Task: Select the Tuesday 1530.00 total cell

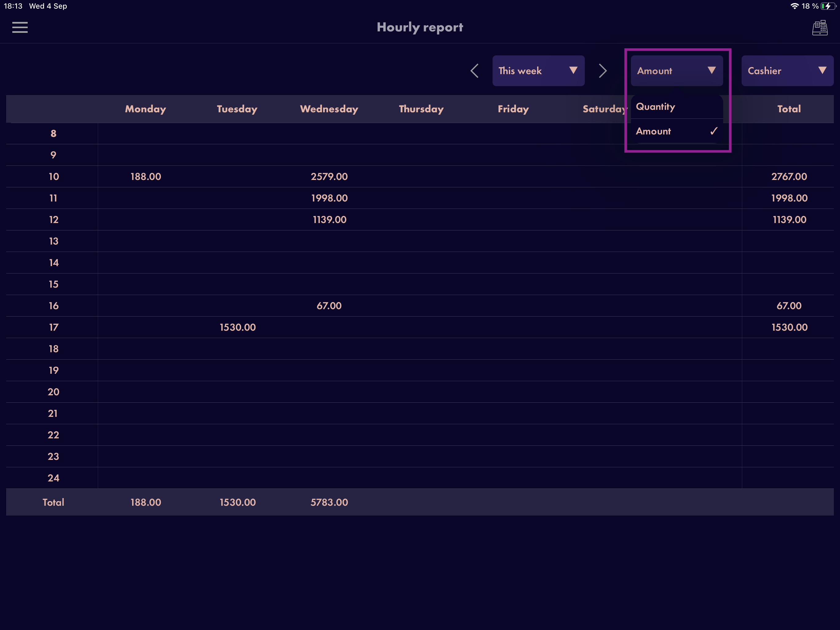Action: coord(238,502)
